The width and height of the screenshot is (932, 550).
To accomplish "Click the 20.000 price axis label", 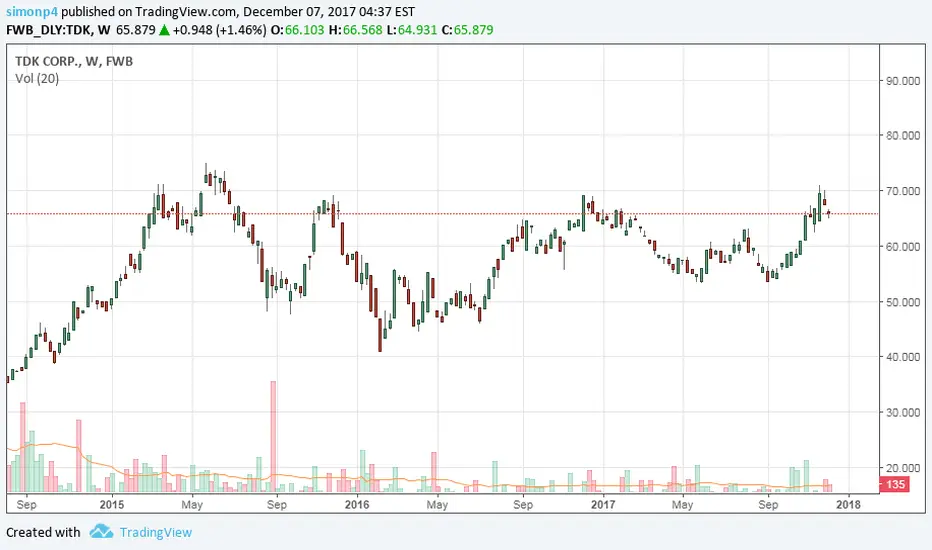I will coord(902,468).
